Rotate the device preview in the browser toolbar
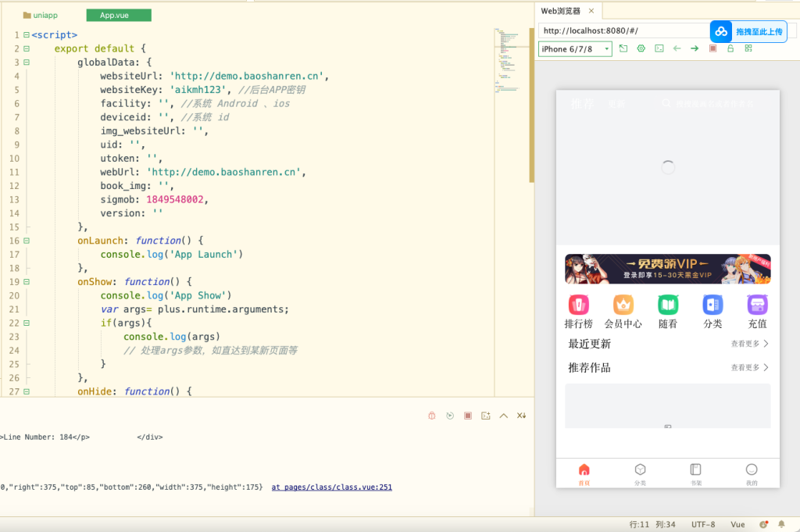This screenshot has width=800, height=532. (623, 48)
